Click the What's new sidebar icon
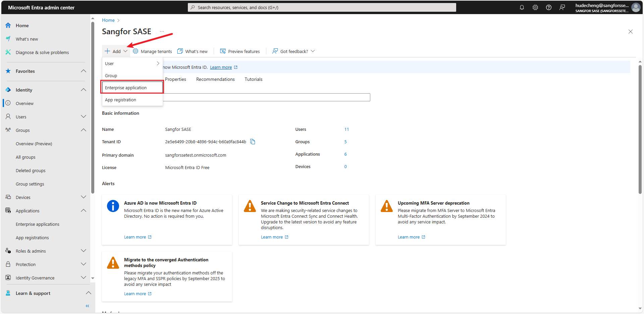Screen dimensions: 644x314 [8, 39]
